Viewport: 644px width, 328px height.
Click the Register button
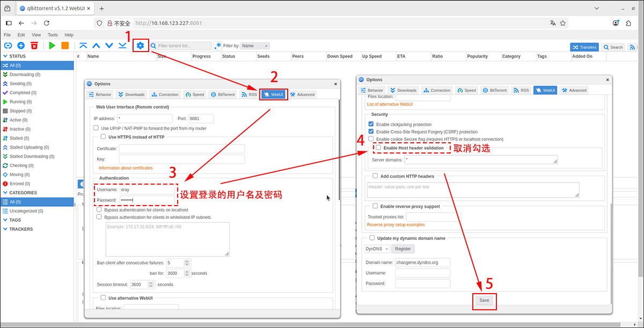point(403,249)
